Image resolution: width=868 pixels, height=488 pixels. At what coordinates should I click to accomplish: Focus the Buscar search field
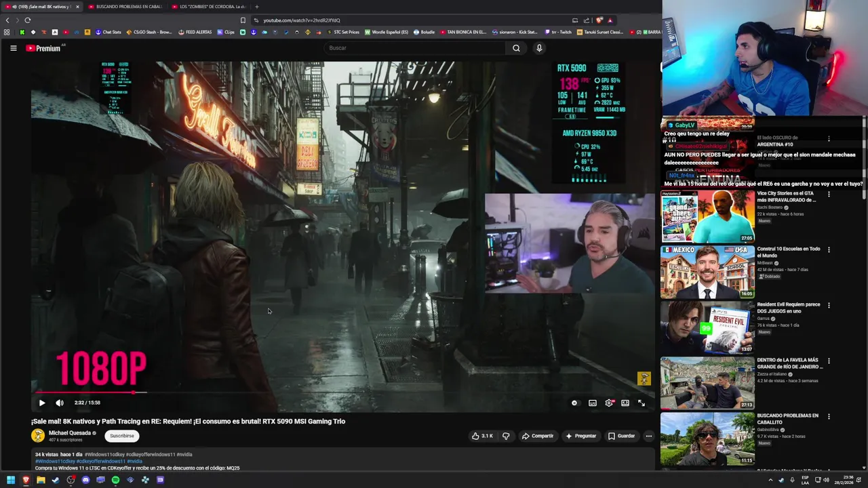[x=415, y=48]
